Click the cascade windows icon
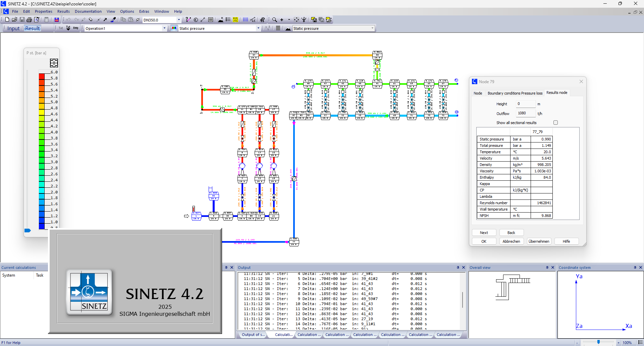Screen dimensions: 644x346 [x=321, y=20]
